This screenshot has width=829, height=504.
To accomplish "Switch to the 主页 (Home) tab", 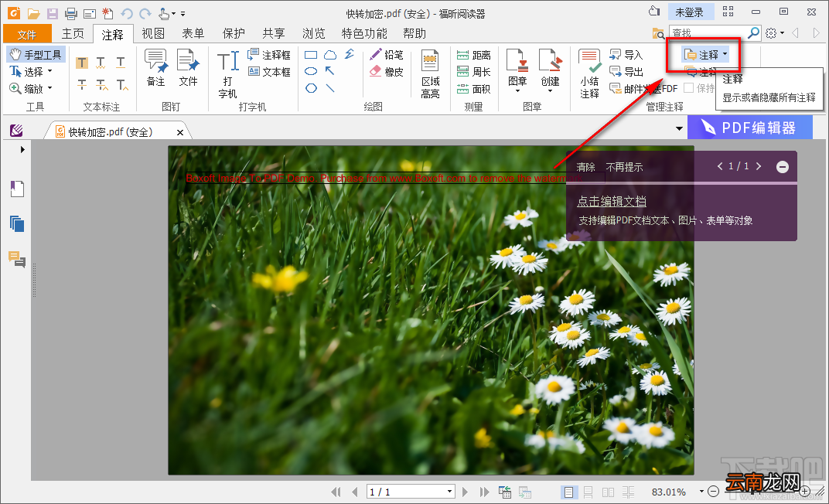I will pyautogui.click(x=73, y=34).
